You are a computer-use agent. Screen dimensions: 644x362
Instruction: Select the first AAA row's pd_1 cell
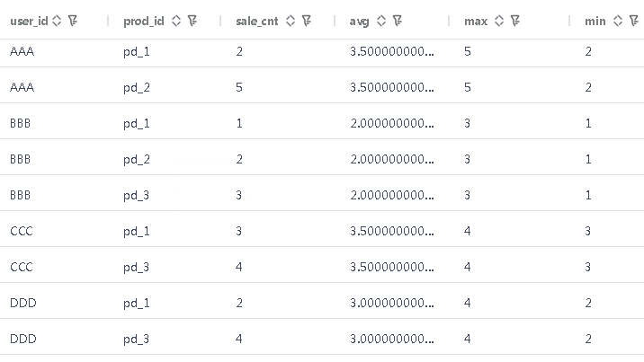coord(137,51)
